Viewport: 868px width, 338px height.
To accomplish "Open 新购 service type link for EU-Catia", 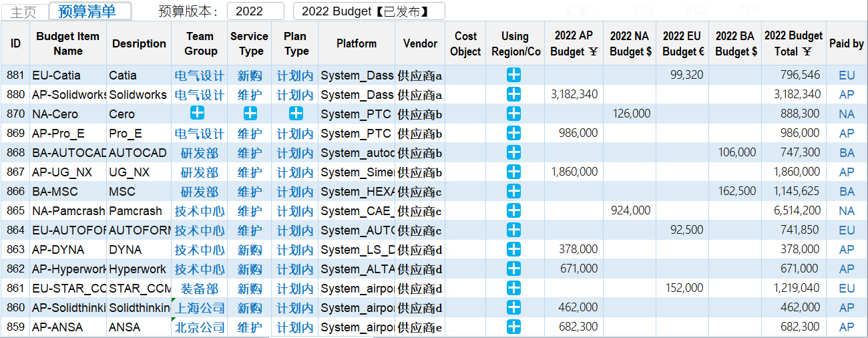I will [250, 75].
